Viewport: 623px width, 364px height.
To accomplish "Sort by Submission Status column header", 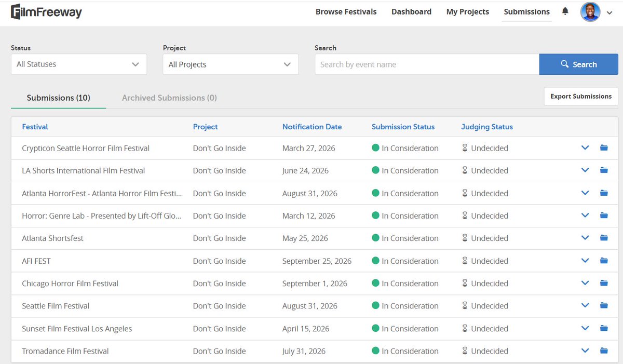I will pyautogui.click(x=403, y=127).
